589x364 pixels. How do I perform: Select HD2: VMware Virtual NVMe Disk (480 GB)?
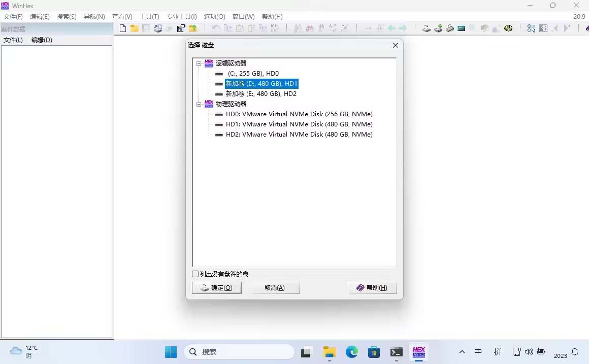[299, 135]
